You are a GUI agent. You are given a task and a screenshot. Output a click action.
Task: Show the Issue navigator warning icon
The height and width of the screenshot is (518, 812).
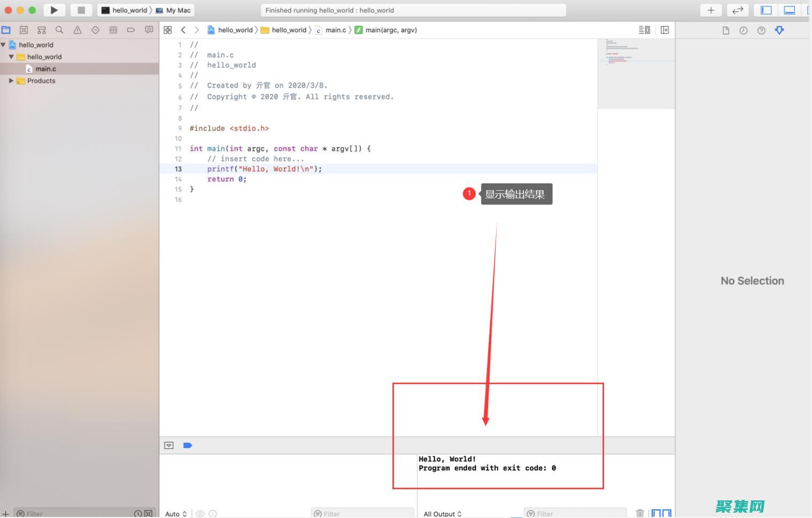click(78, 29)
